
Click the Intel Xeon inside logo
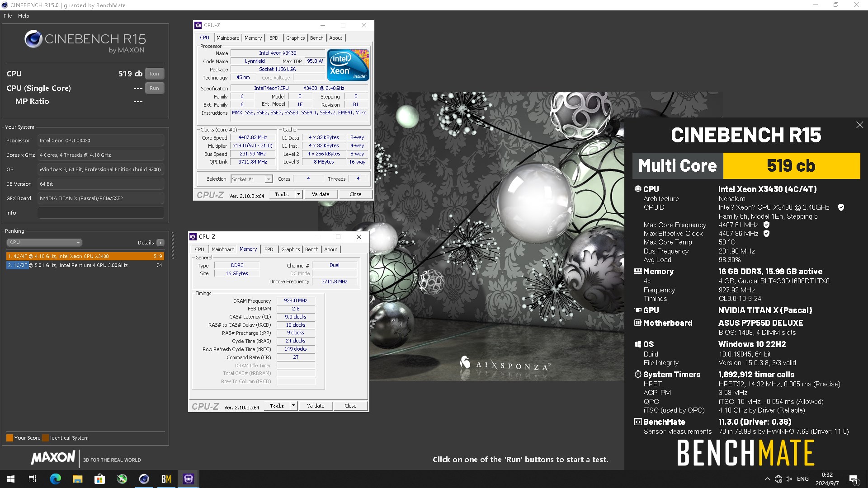(x=348, y=65)
